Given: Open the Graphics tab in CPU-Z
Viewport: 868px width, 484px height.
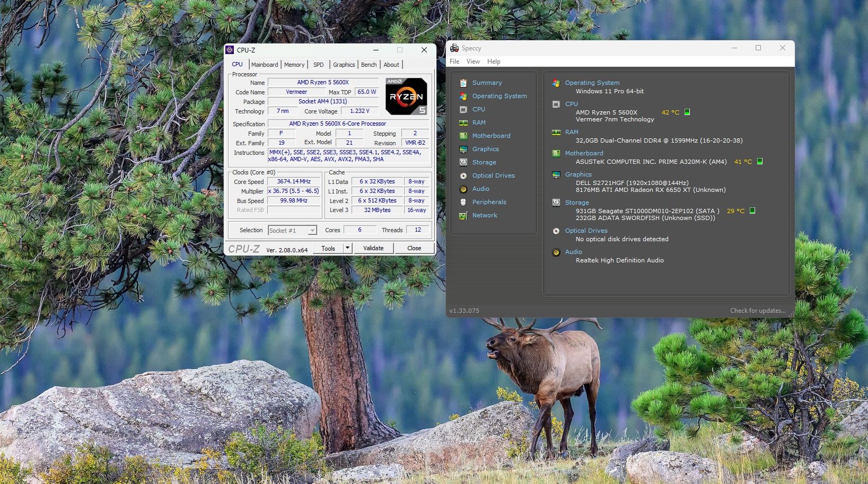Looking at the screenshot, I should coord(344,65).
